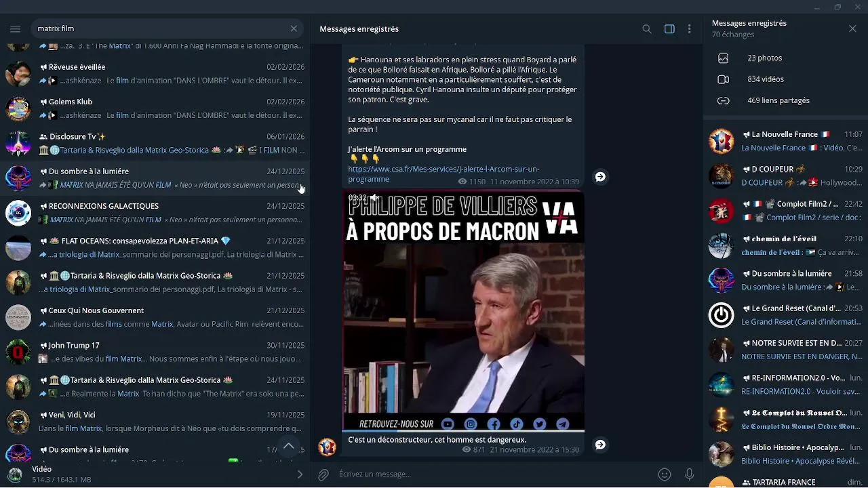Screen dimensions: 868x488
Task: Open D COUPEUR chat in side panel
Action: click(x=785, y=176)
